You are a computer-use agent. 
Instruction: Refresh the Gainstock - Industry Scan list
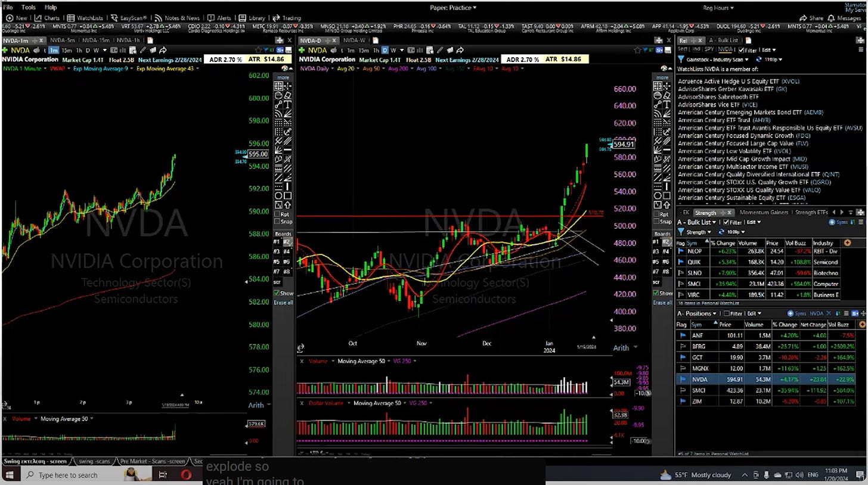pyautogui.click(x=759, y=60)
